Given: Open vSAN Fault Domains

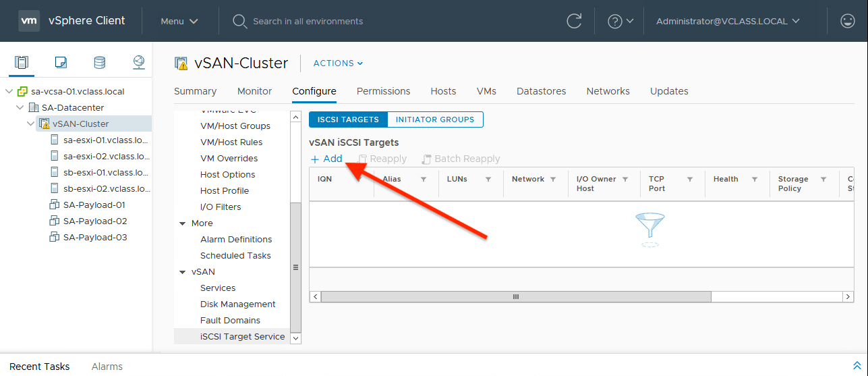Looking at the screenshot, I should pyautogui.click(x=230, y=321).
